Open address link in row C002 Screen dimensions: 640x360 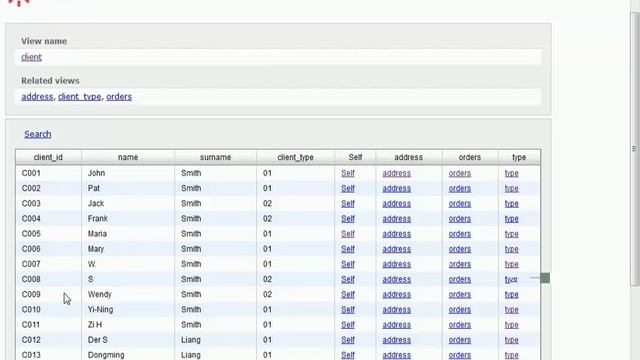[396, 189]
